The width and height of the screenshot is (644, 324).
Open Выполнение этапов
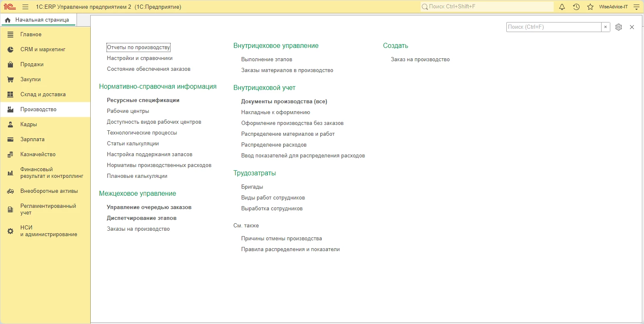pyautogui.click(x=267, y=60)
